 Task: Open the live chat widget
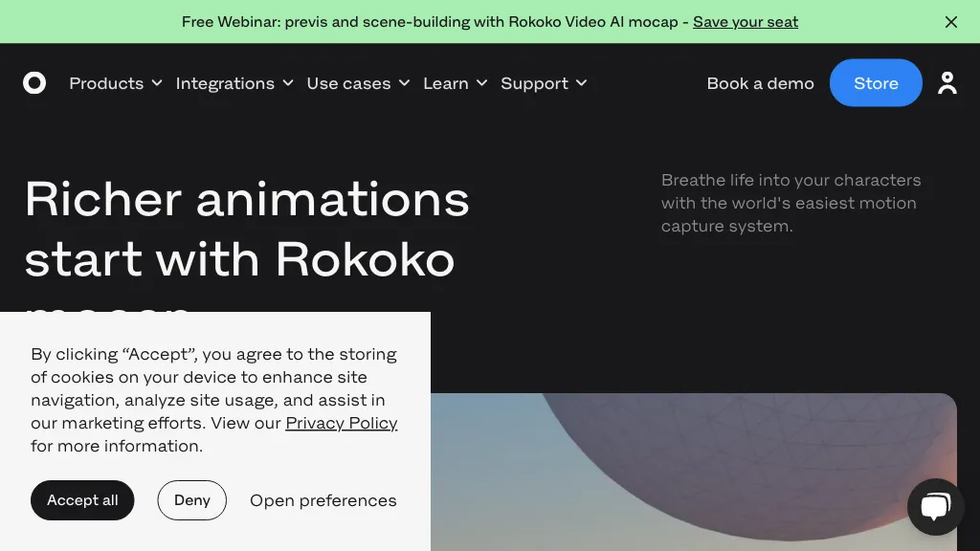point(935,506)
